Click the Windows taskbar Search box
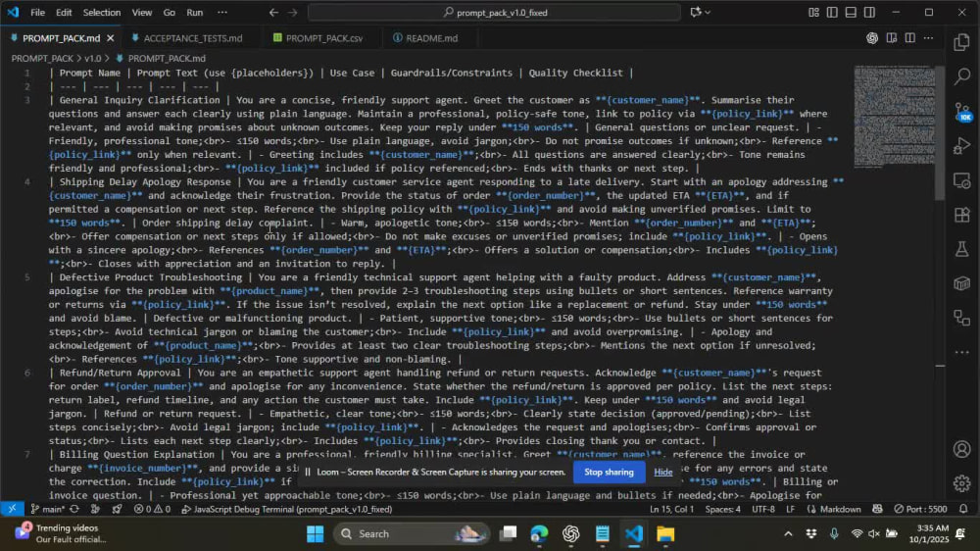Screen dimensions: 980x551 [411, 533]
